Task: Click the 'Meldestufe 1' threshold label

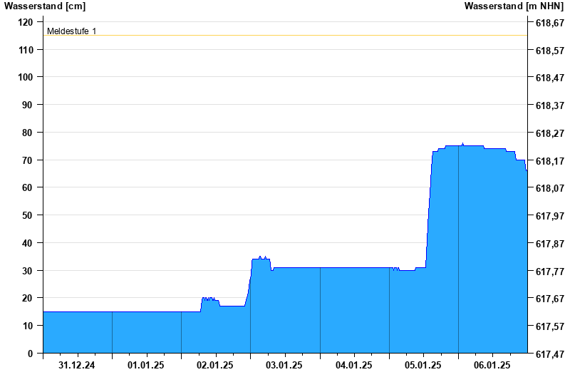Action: (x=71, y=31)
